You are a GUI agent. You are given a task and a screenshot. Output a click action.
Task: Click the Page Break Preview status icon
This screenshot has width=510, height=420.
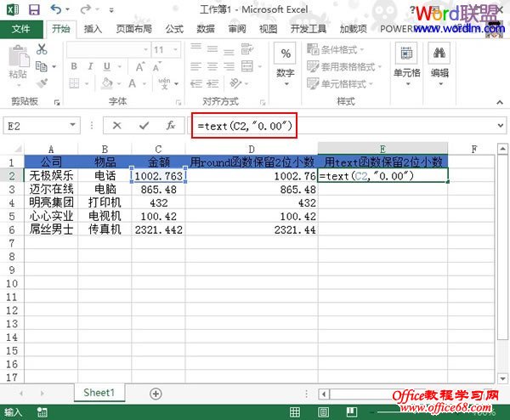click(351, 412)
